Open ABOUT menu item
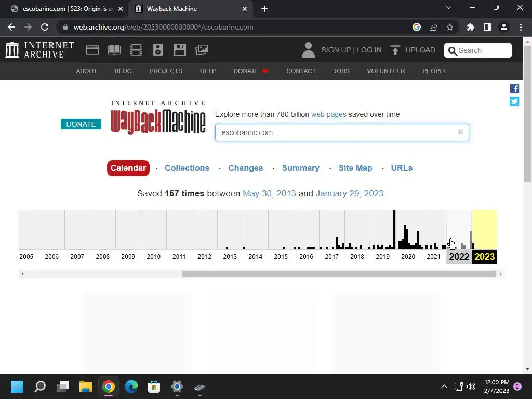 pos(87,71)
